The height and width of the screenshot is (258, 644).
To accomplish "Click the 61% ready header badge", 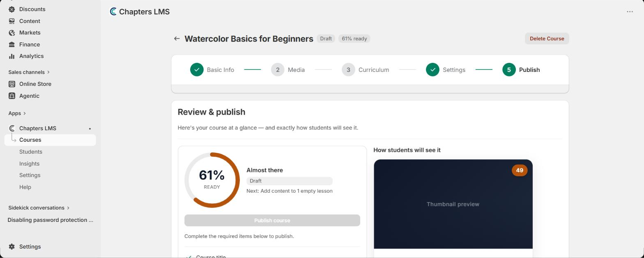I will tap(354, 39).
